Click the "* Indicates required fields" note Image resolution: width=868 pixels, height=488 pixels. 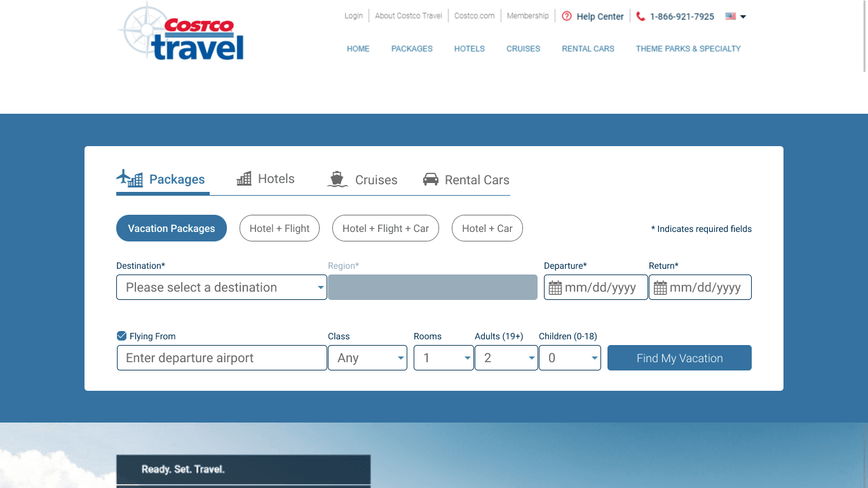pyautogui.click(x=702, y=229)
